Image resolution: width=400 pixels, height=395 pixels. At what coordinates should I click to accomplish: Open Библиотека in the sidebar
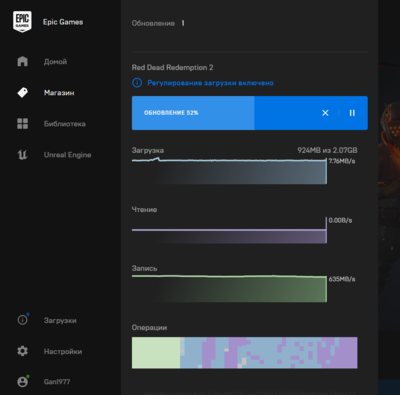[x=65, y=124]
